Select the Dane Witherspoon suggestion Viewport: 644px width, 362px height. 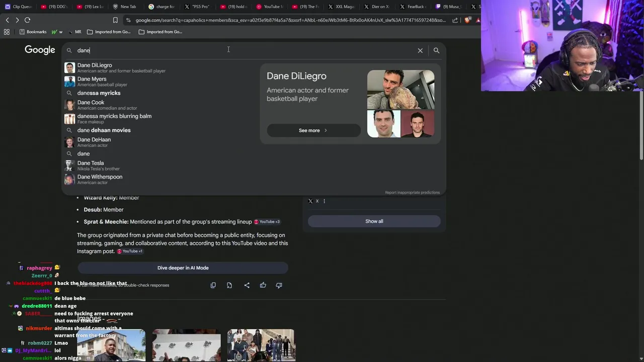point(161,179)
